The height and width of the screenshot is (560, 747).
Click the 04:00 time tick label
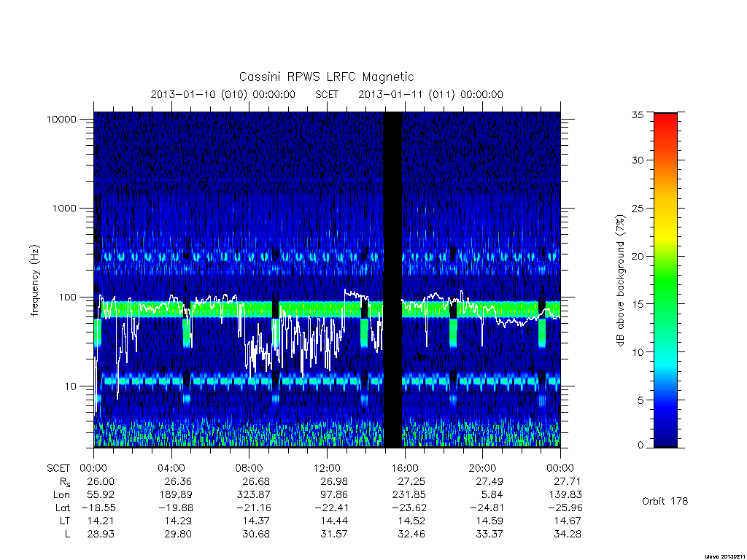[171, 468]
